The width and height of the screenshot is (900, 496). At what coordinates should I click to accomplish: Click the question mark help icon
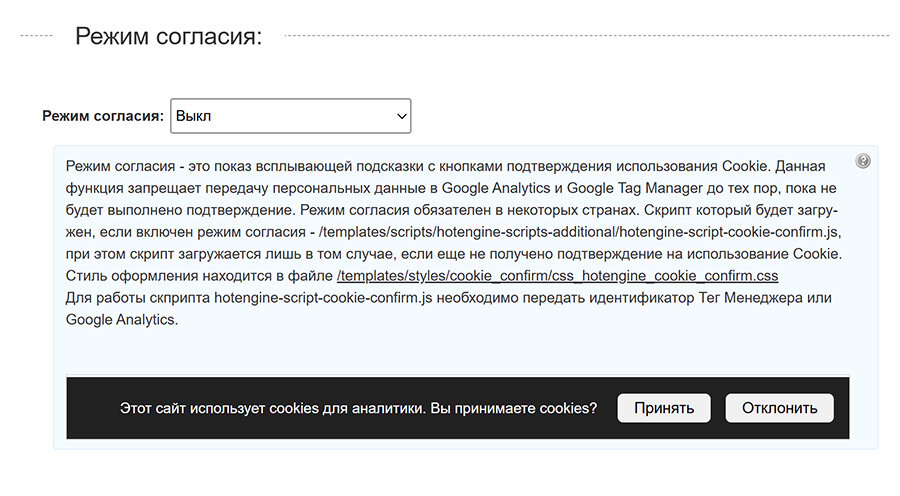tap(863, 161)
